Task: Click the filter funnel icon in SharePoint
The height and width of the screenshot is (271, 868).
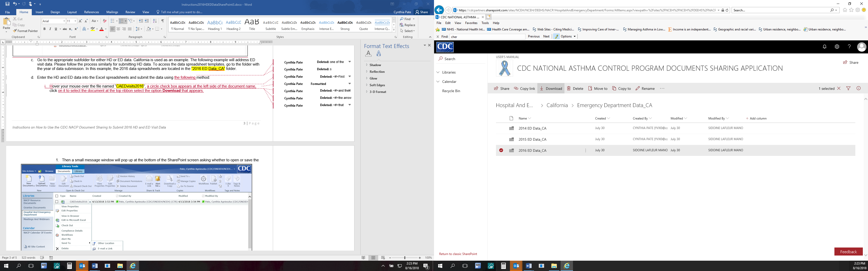Action: coord(848,89)
